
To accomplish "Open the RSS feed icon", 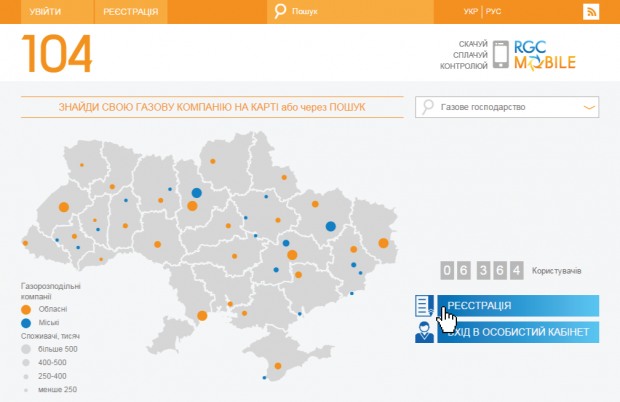I will pos(591,11).
